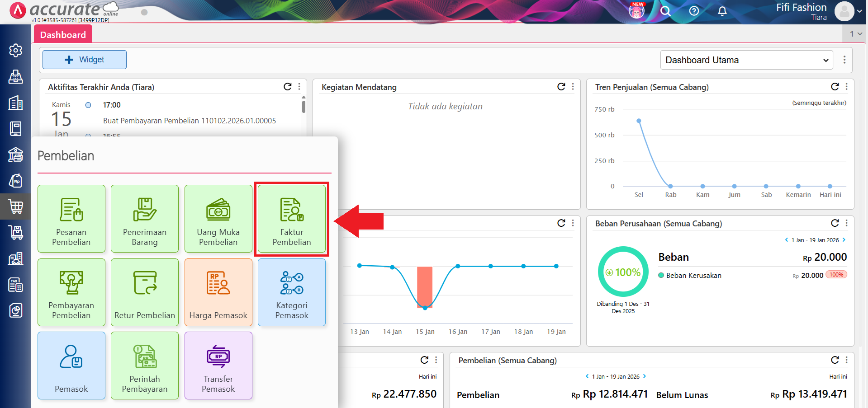Select the Penerimaan Barang tile

click(145, 219)
